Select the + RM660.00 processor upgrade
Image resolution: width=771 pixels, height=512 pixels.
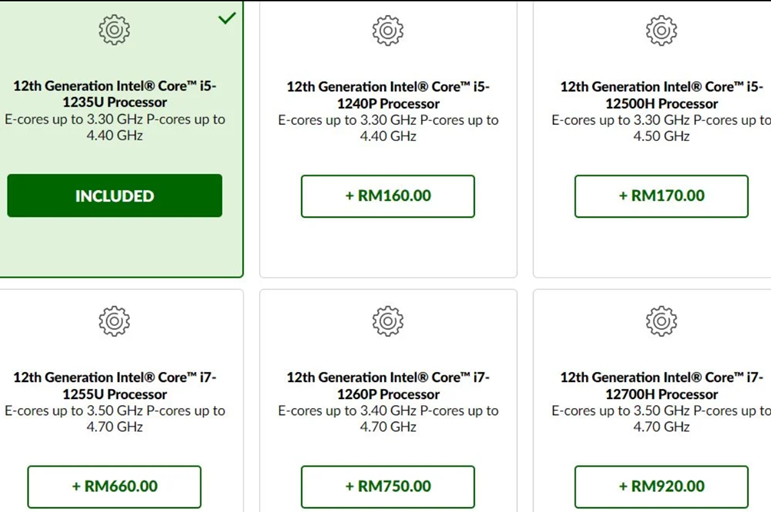pos(115,486)
